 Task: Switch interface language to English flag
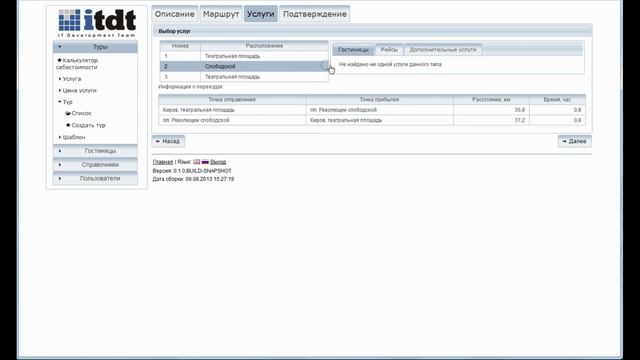click(197, 162)
